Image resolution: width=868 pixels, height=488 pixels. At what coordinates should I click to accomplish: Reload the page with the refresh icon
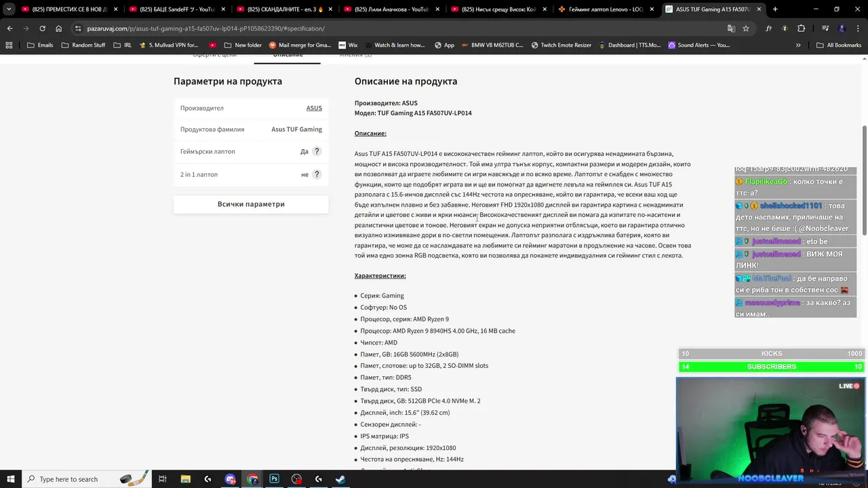coord(42,28)
